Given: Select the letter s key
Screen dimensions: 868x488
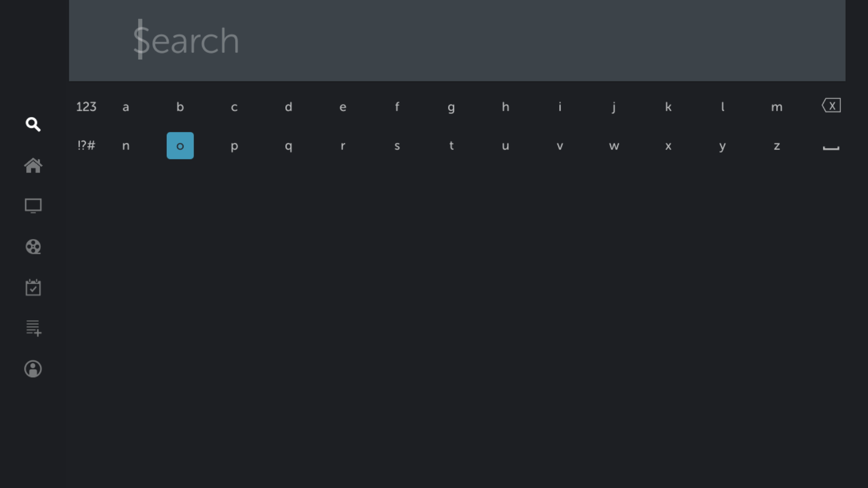Looking at the screenshot, I should (397, 146).
